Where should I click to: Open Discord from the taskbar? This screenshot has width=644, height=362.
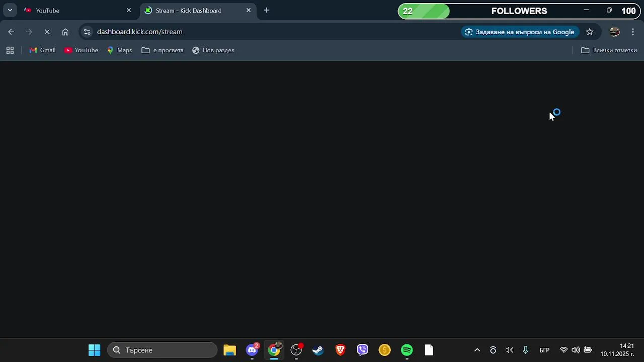click(x=252, y=350)
